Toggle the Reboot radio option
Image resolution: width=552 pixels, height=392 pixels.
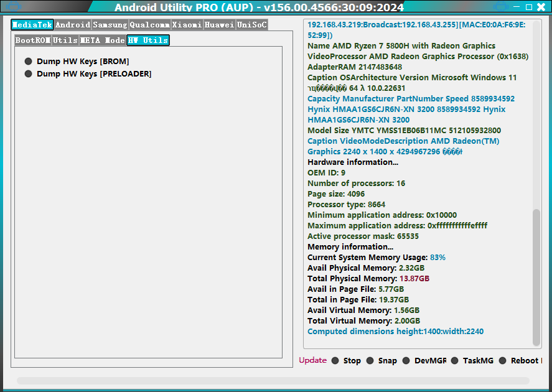pyautogui.click(x=520, y=361)
